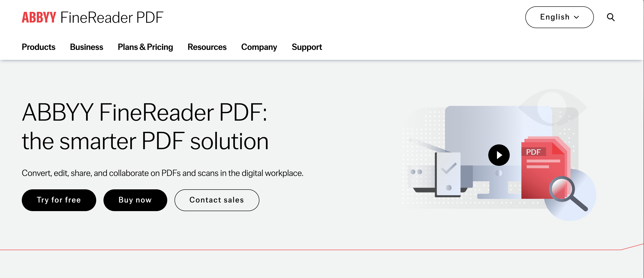Viewport: 644px width, 278px height.
Task: Click the ABBYY FineReader PDF logo
Action: [92, 17]
